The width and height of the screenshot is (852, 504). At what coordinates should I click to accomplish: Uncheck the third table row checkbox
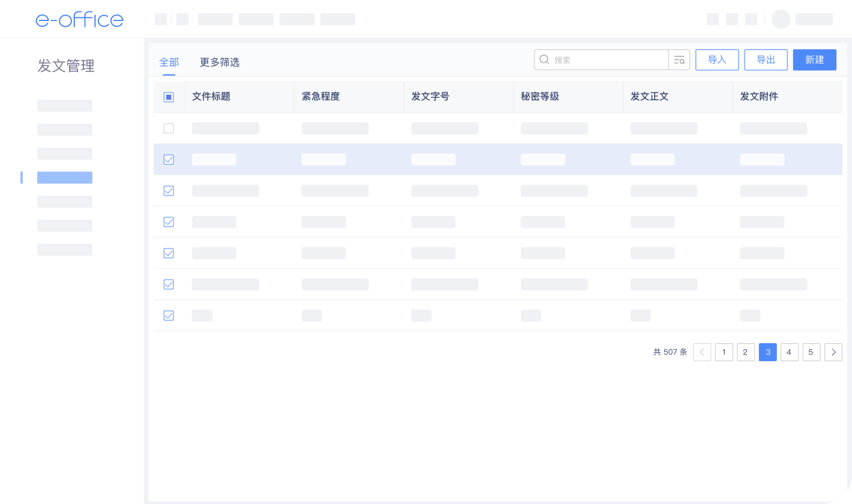click(x=169, y=191)
